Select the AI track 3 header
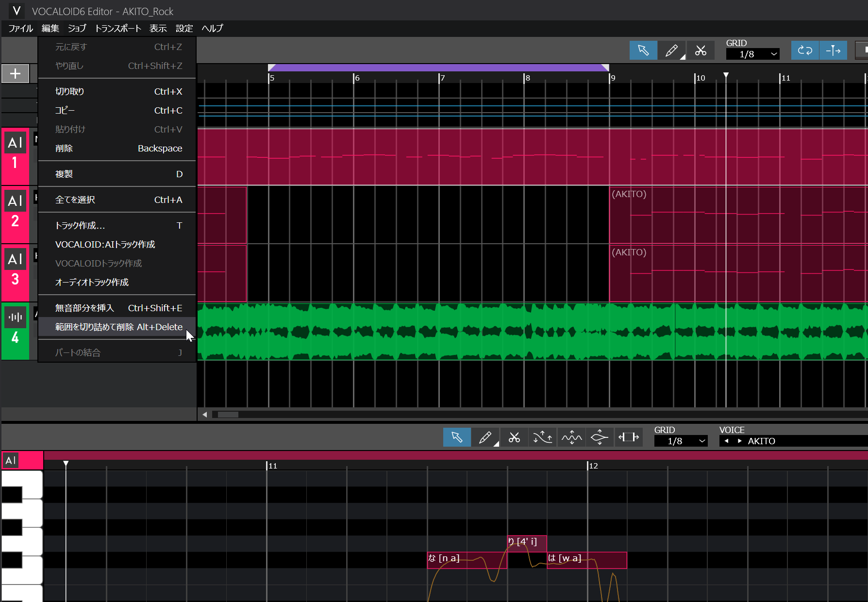Viewport: 868px width, 602px height. (x=15, y=273)
